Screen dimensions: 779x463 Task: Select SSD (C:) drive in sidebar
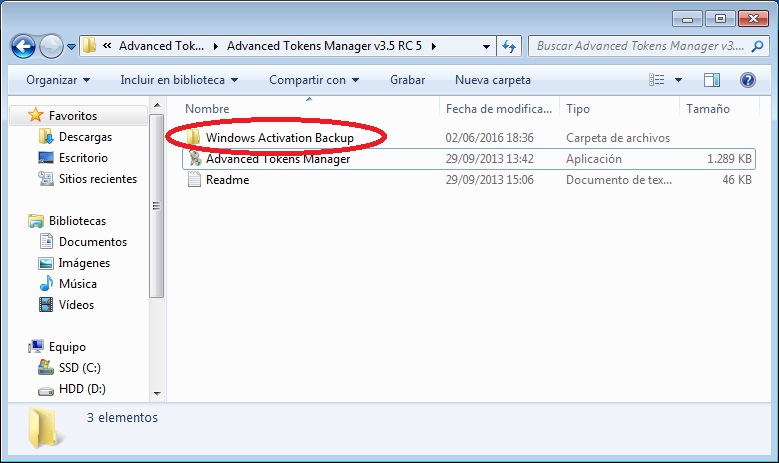point(79,368)
